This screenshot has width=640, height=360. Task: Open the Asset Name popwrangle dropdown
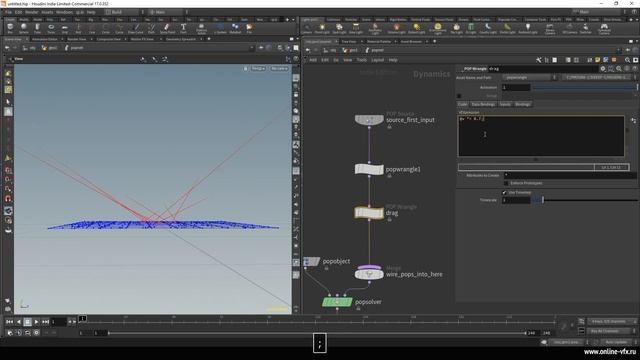(x=529, y=78)
